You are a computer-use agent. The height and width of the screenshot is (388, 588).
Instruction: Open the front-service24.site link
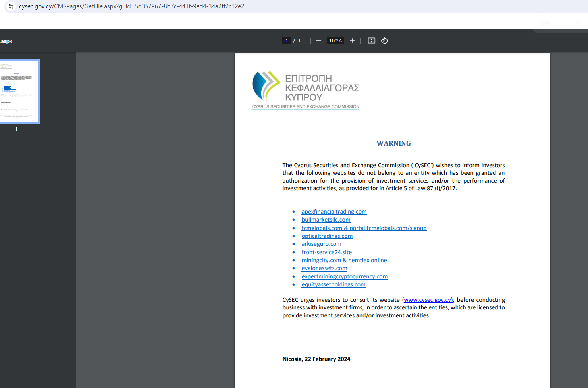327,252
